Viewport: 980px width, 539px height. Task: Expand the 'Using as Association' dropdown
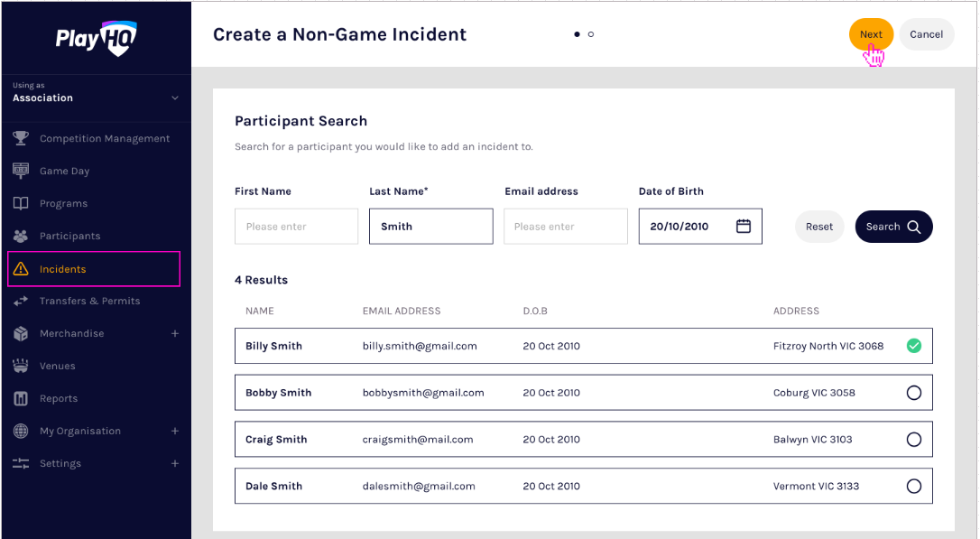(175, 98)
